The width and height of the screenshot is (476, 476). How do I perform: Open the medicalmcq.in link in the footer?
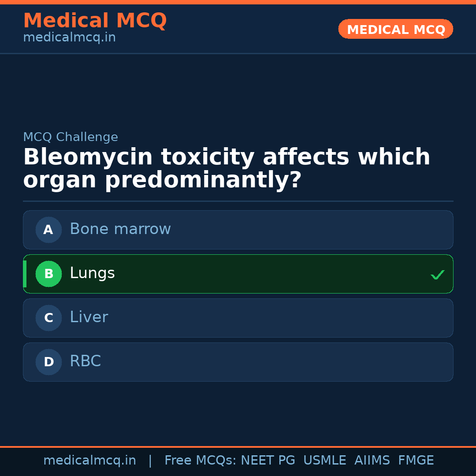89,461
